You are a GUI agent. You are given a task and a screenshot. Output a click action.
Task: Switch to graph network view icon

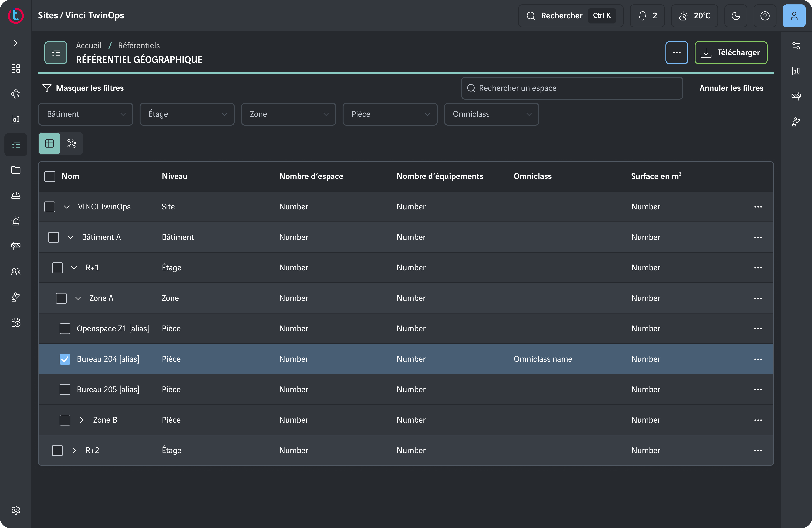point(72,143)
